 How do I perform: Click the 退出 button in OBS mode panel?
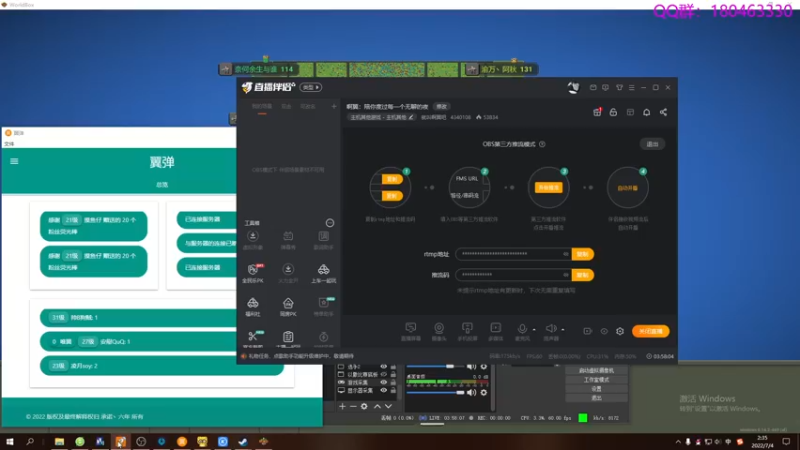point(653,144)
